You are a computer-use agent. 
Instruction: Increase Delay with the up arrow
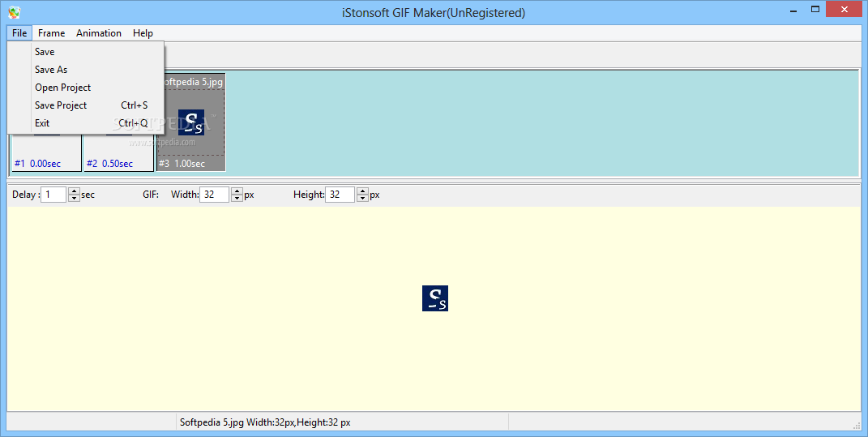click(75, 191)
